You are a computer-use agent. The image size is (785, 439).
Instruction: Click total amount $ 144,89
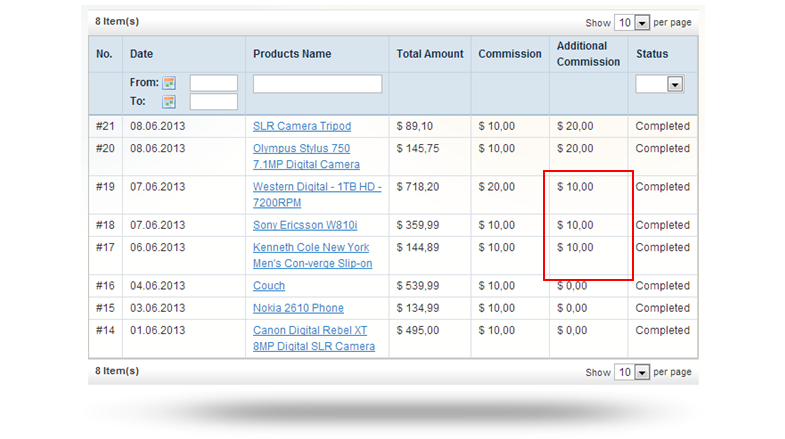pyautogui.click(x=418, y=247)
